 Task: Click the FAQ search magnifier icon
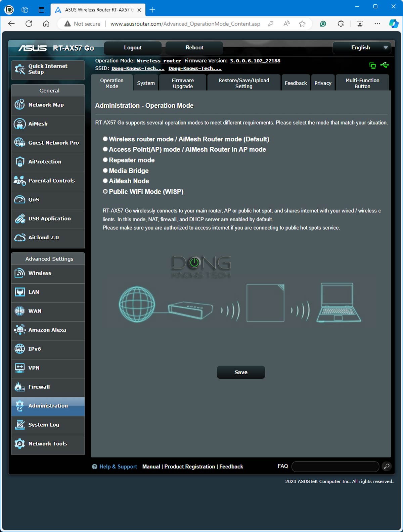point(387,466)
